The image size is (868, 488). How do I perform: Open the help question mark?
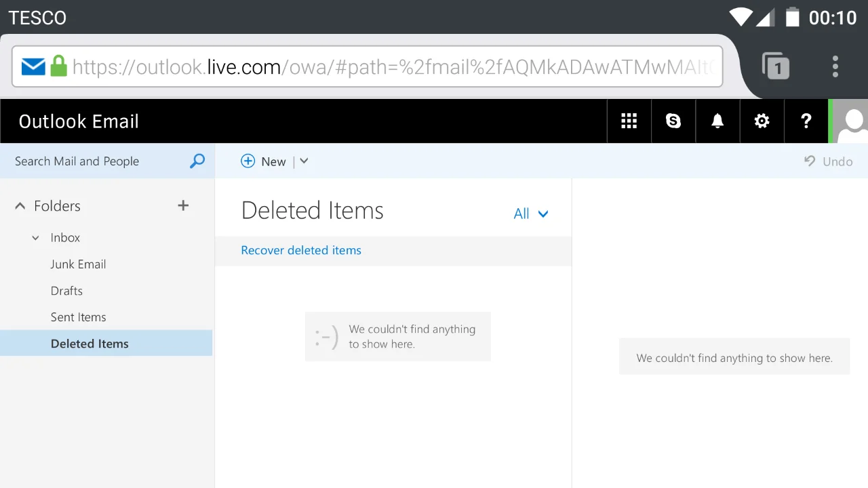(806, 121)
